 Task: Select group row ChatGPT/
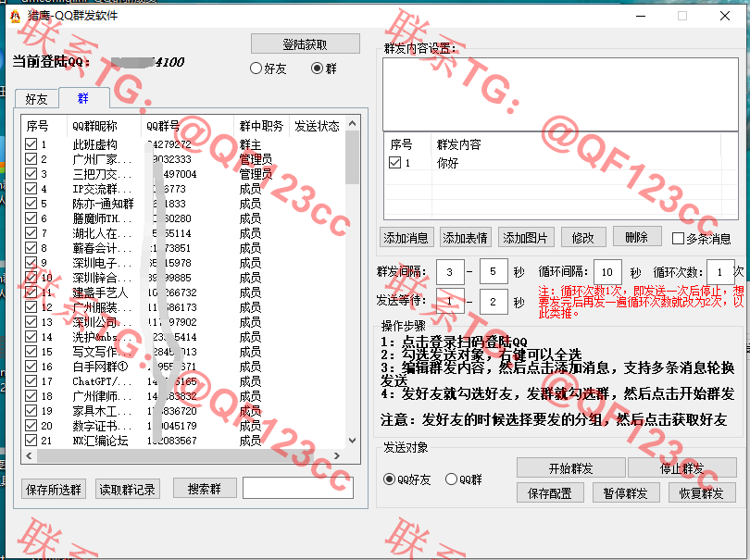point(185,381)
